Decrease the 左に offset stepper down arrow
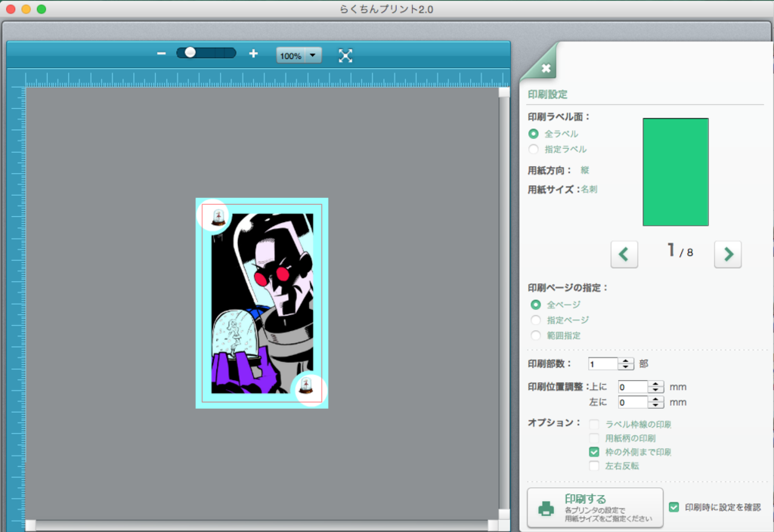774x532 pixels. (655, 405)
